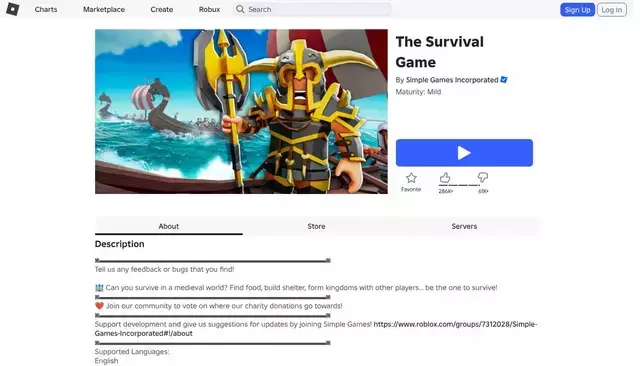Dislike the game with thumbs down
The height and width of the screenshot is (366, 640).
pyautogui.click(x=482, y=177)
